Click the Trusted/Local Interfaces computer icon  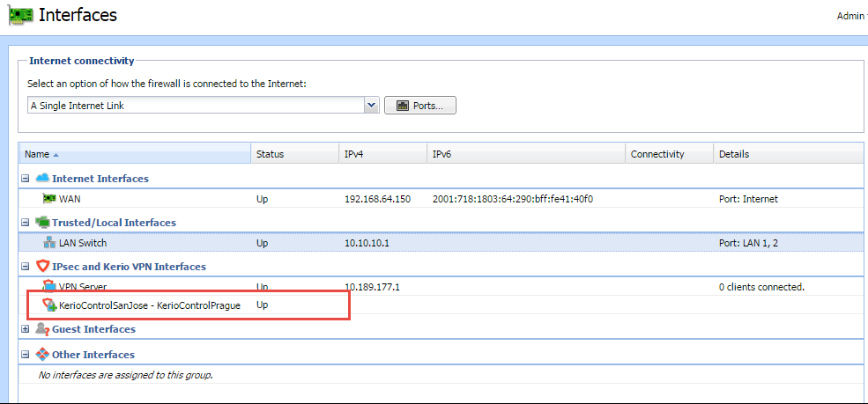42,222
